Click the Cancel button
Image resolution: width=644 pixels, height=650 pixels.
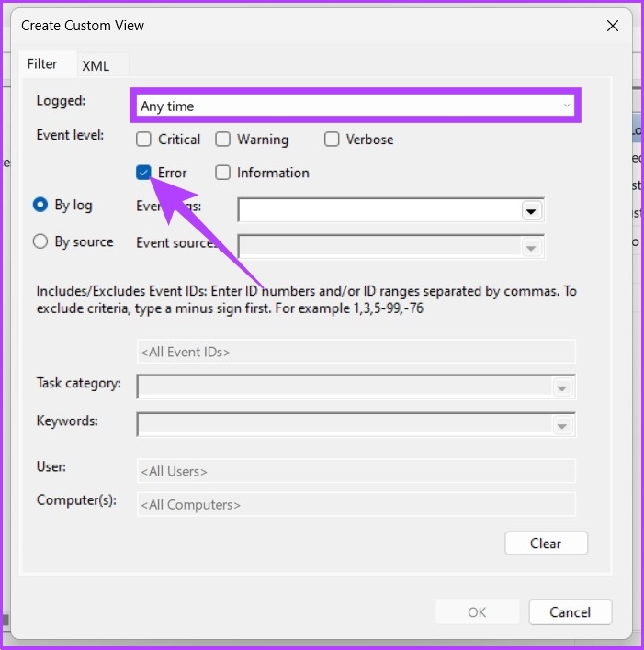pos(571,611)
